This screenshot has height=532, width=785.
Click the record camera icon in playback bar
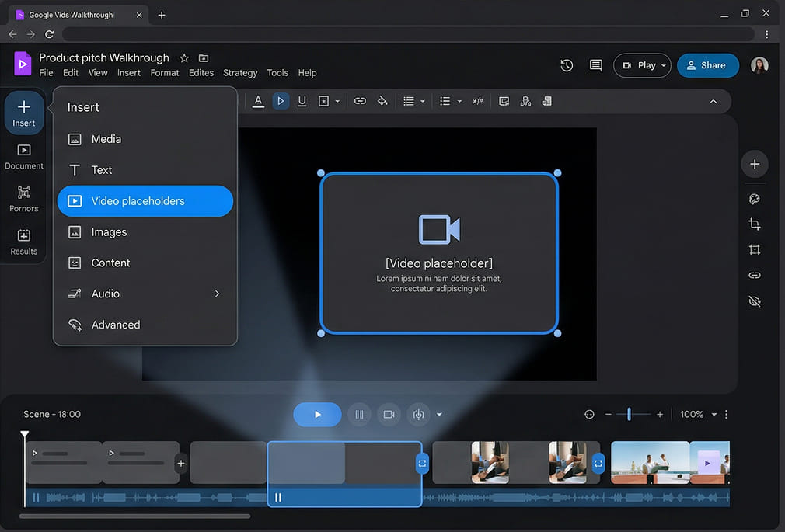(x=389, y=414)
